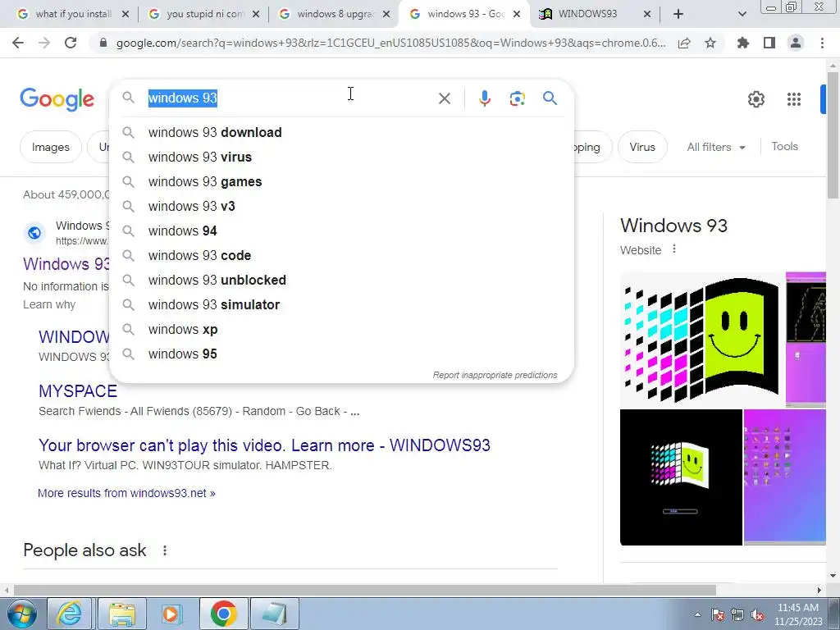The image size is (840, 630).
Task: Select suggestion 'windows 94'
Action: tap(341, 231)
